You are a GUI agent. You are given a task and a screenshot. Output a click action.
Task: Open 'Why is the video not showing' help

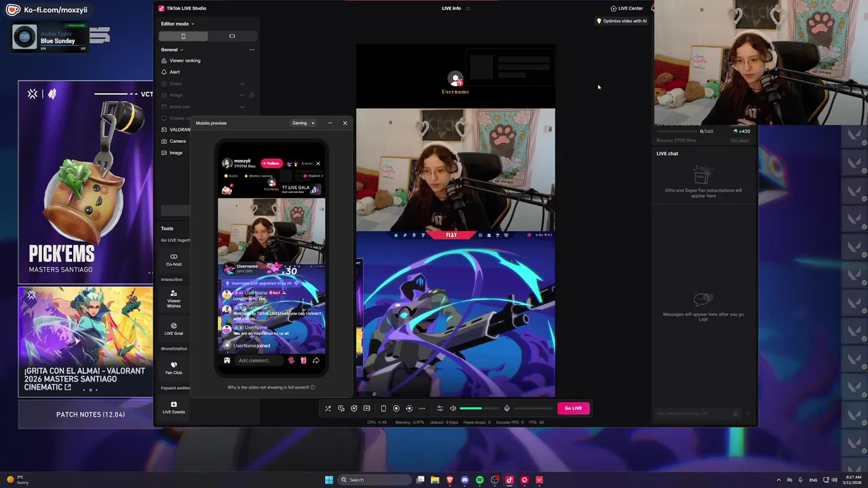tap(271, 387)
